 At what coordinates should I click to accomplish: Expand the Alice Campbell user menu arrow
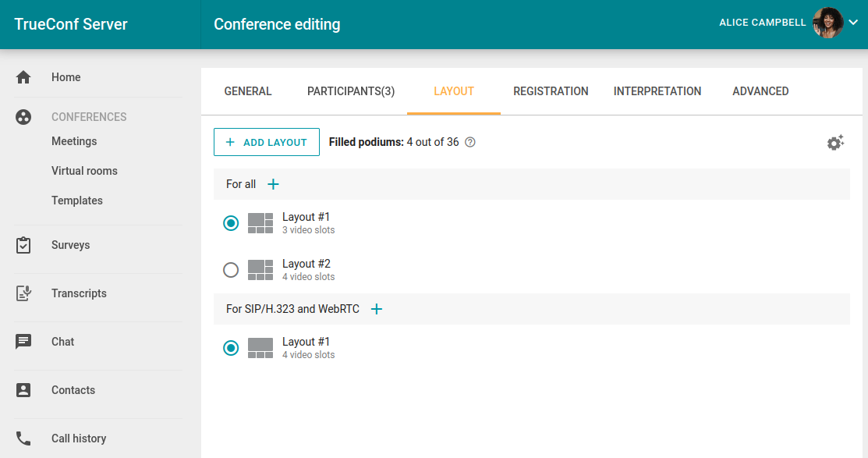coord(853,23)
